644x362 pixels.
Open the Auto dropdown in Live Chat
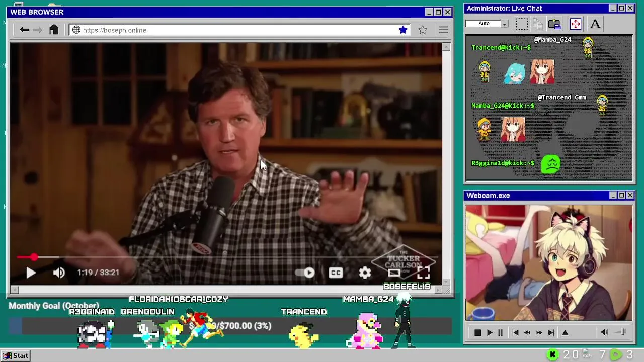(487, 24)
